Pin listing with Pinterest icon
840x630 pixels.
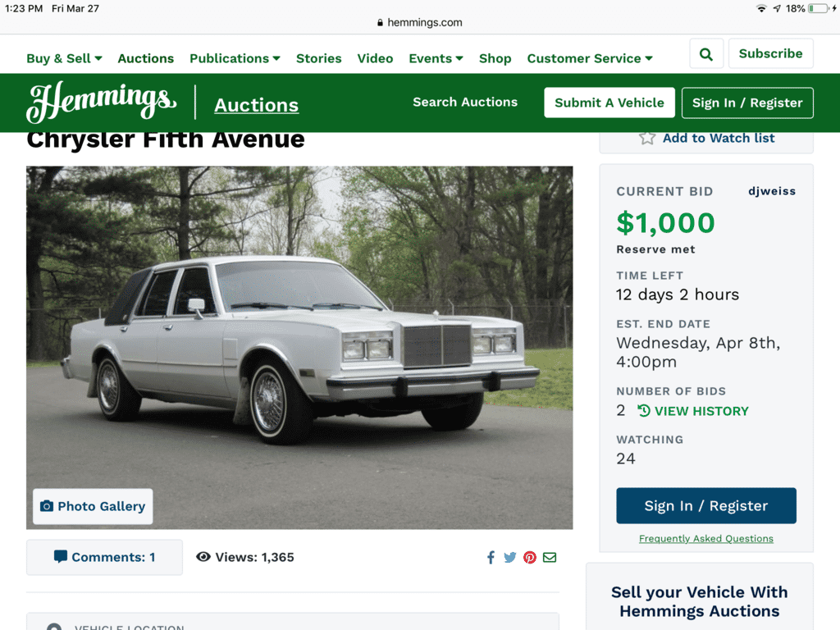click(x=530, y=558)
